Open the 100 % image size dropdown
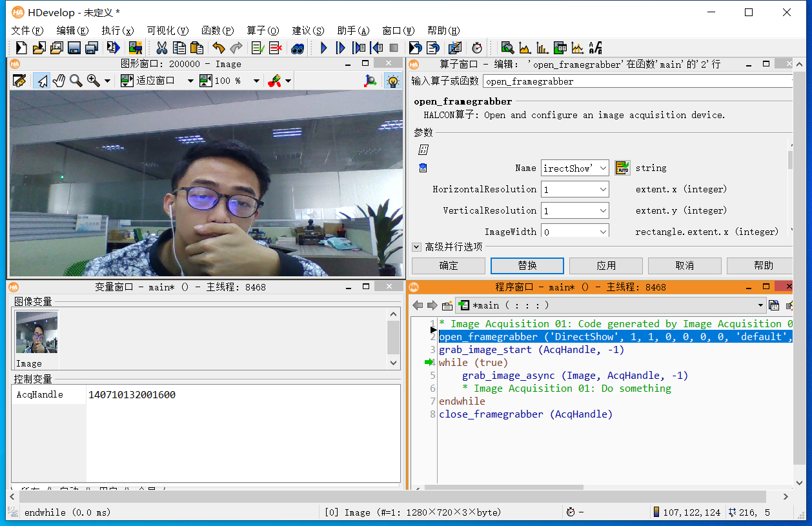 256,81
